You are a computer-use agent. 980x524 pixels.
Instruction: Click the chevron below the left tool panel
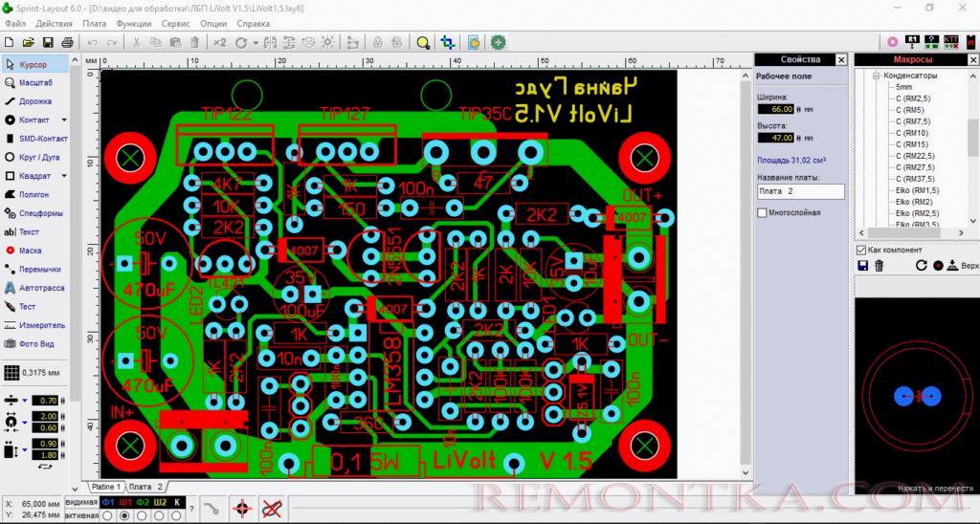pyautogui.click(x=75, y=489)
